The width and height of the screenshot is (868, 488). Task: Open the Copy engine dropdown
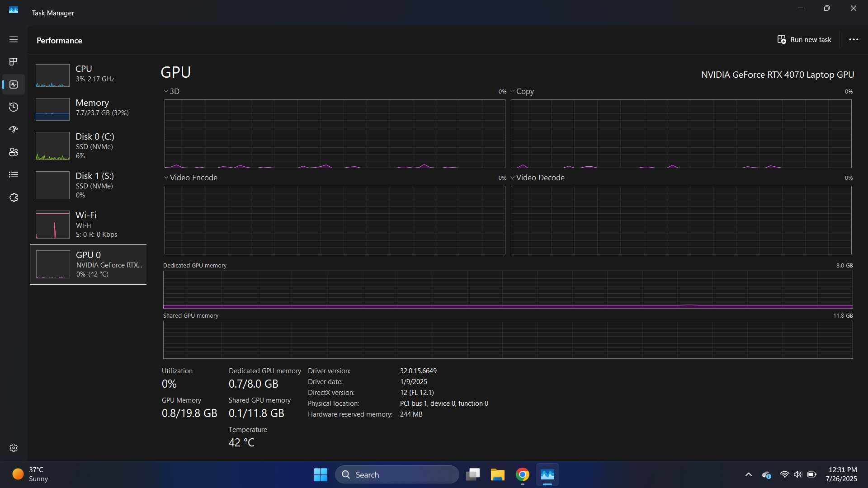522,91
